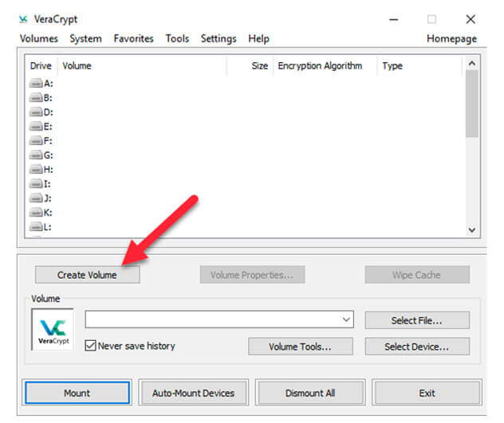Click the Volume Properties button
The width and height of the screenshot is (504, 423).
[x=252, y=275]
